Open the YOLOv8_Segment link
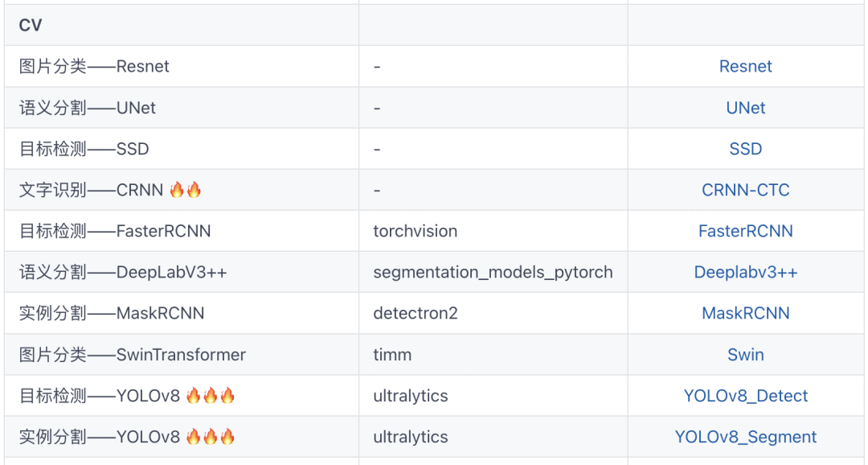 (x=745, y=438)
